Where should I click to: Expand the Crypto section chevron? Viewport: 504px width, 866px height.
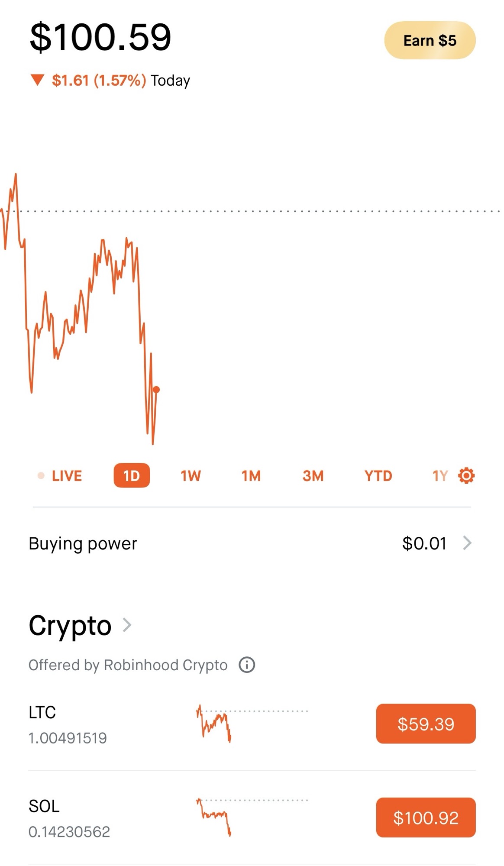[x=127, y=625]
